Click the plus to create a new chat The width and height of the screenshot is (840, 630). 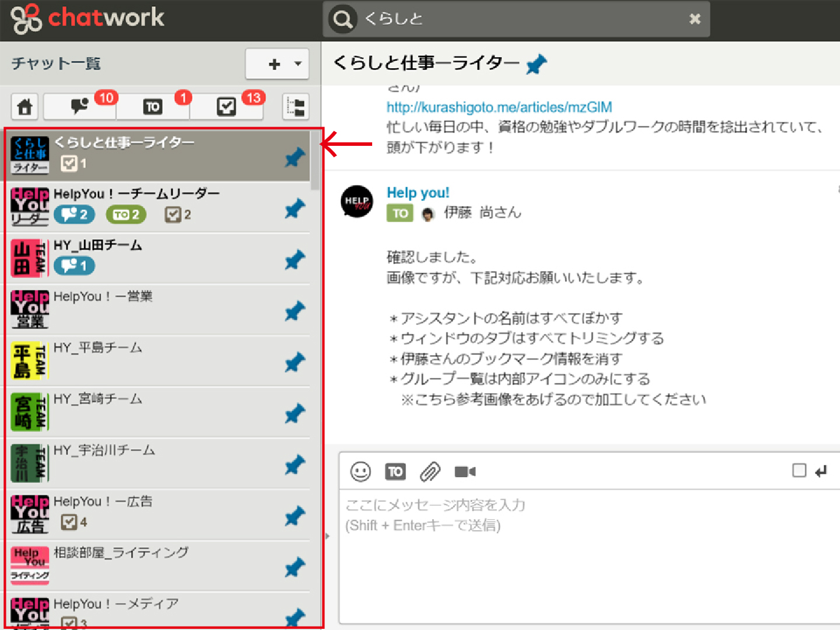tap(274, 64)
